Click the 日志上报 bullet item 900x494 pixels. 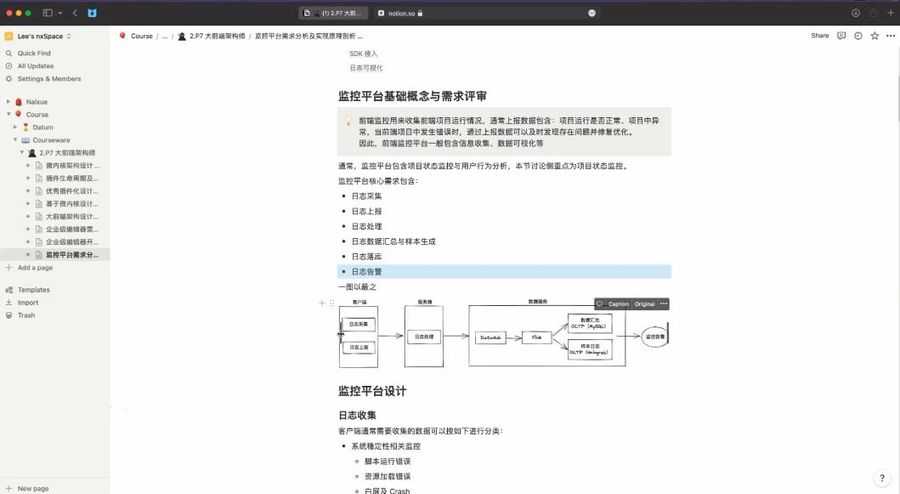[367, 211]
